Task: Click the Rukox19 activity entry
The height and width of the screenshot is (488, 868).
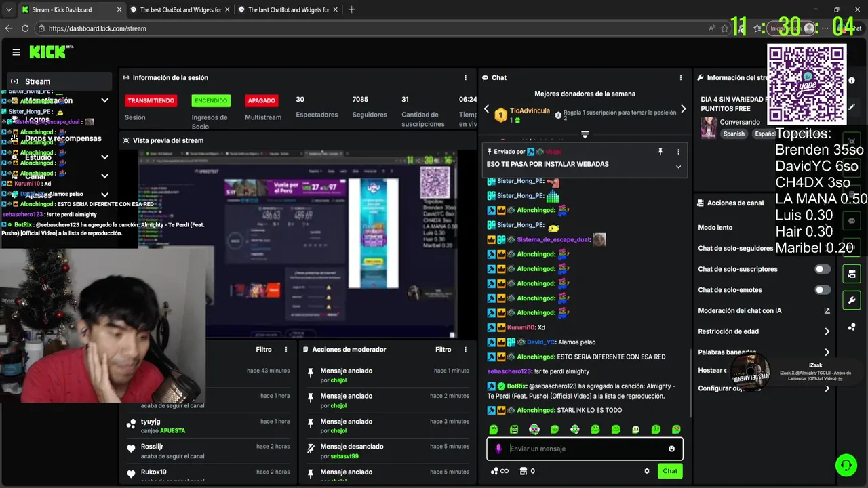Action: pos(208,474)
